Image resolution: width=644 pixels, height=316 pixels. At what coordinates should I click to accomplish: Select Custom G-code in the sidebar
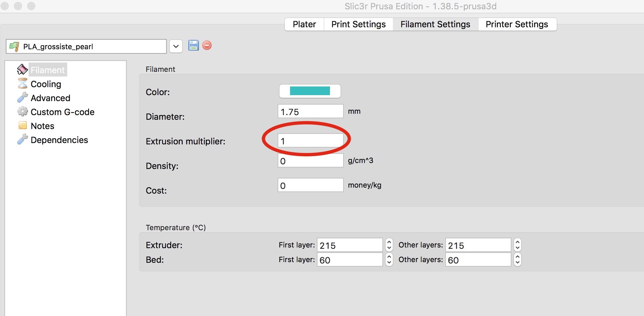(x=63, y=112)
